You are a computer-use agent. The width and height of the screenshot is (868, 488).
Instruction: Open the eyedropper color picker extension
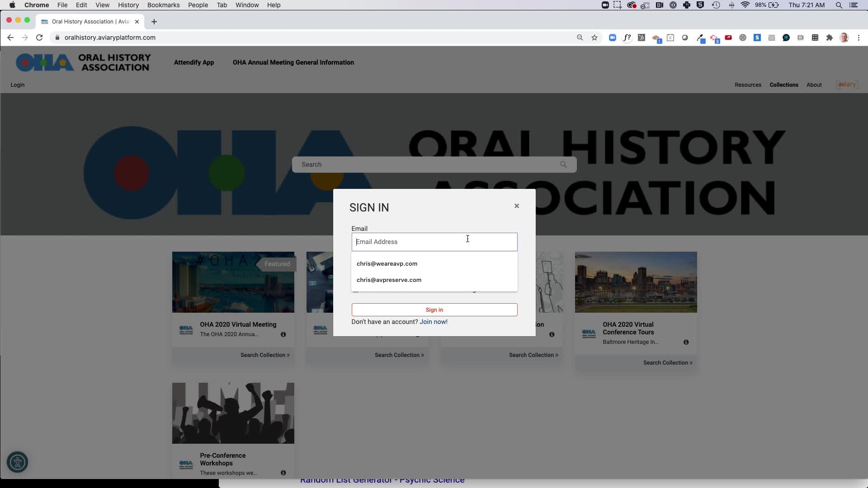point(700,38)
